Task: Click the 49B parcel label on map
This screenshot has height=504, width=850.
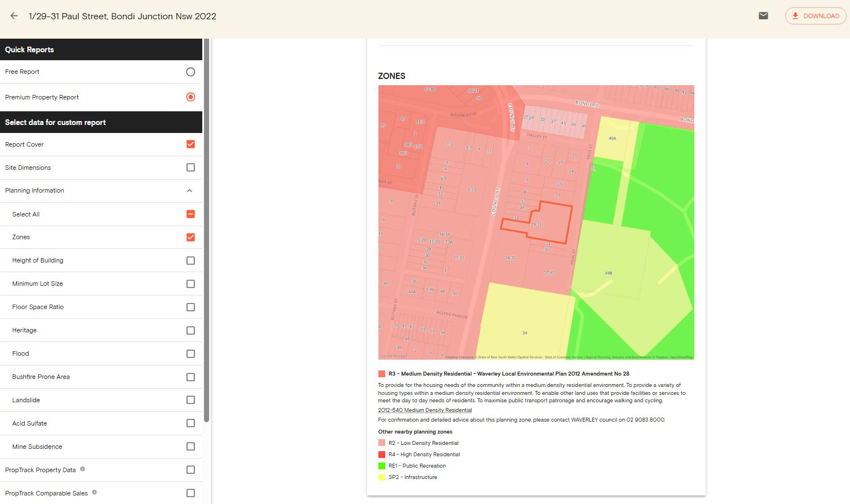Action: pos(609,273)
